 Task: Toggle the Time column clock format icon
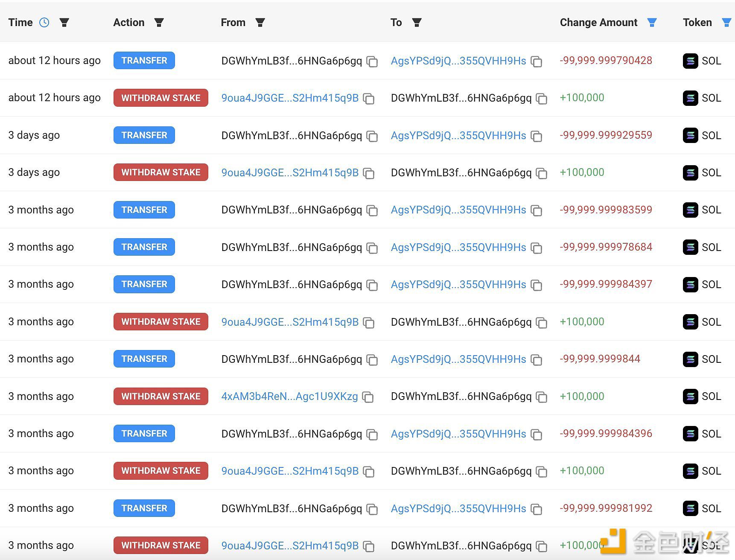click(x=44, y=23)
